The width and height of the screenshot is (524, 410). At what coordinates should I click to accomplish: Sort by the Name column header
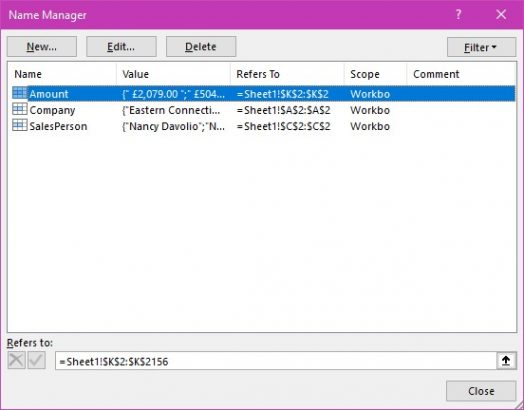[62, 74]
